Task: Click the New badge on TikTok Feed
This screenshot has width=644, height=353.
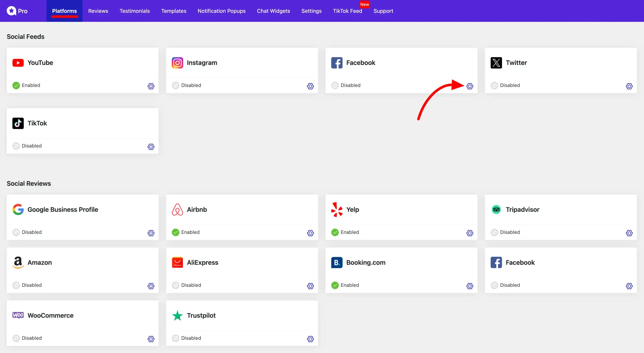Action: pyautogui.click(x=365, y=4)
